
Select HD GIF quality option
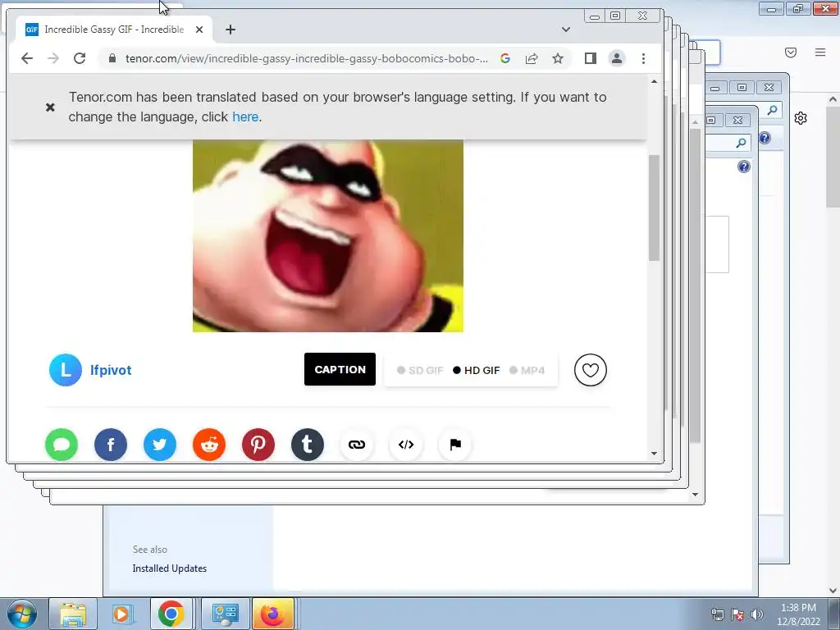477,370
